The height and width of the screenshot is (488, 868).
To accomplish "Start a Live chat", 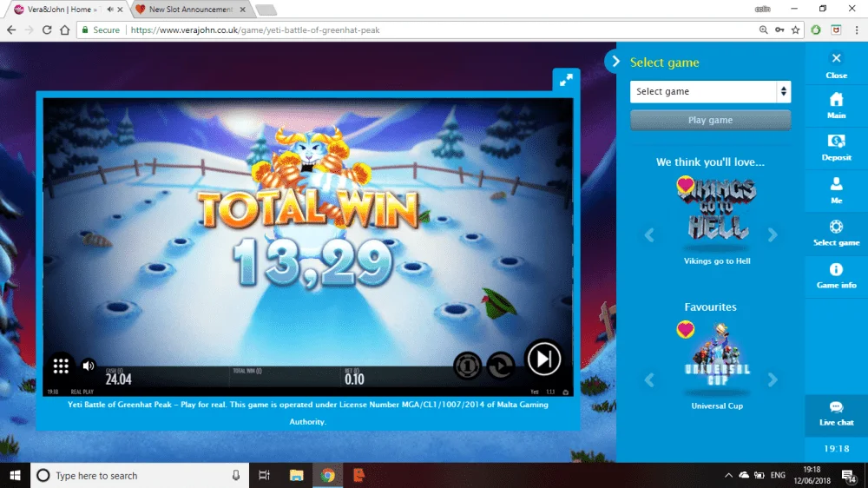I will click(x=837, y=413).
